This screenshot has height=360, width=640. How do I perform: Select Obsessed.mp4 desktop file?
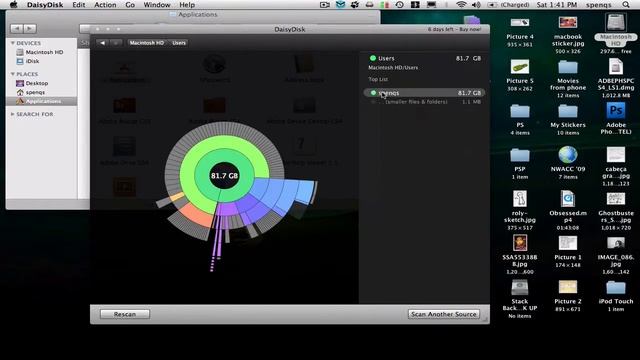tap(568, 199)
